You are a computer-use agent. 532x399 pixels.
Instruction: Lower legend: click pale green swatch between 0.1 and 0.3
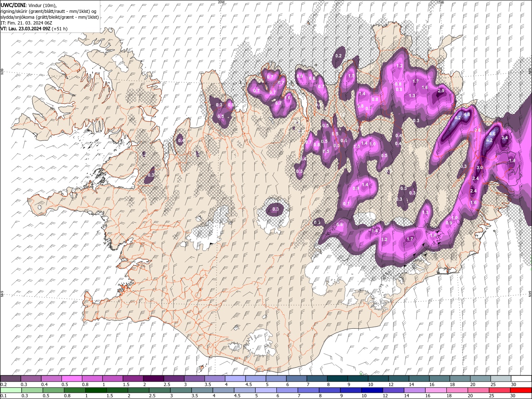pos(11,390)
